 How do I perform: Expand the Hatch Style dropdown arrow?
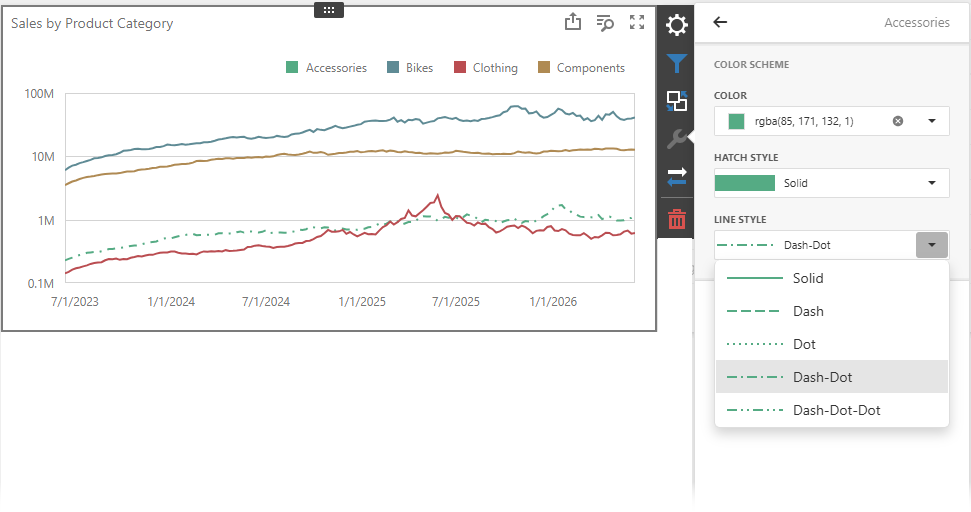pyautogui.click(x=931, y=183)
